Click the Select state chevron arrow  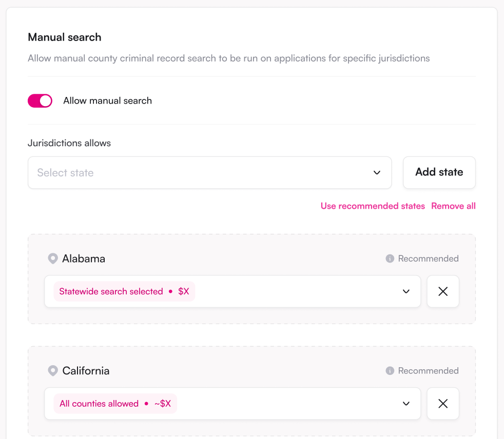click(x=377, y=173)
